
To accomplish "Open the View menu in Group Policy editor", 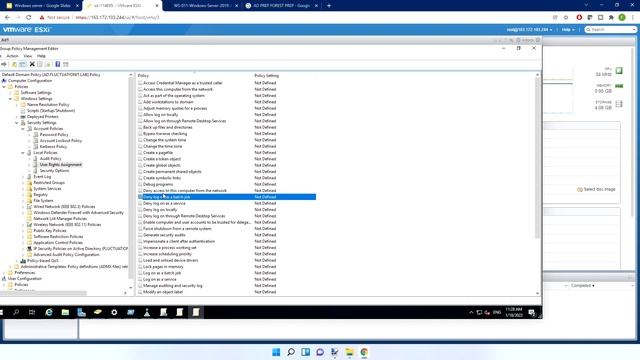I will [28, 56].
